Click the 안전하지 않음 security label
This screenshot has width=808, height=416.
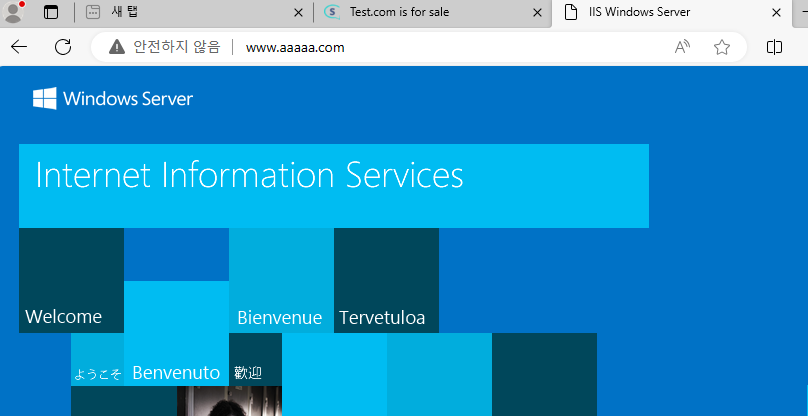[x=177, y=47]
